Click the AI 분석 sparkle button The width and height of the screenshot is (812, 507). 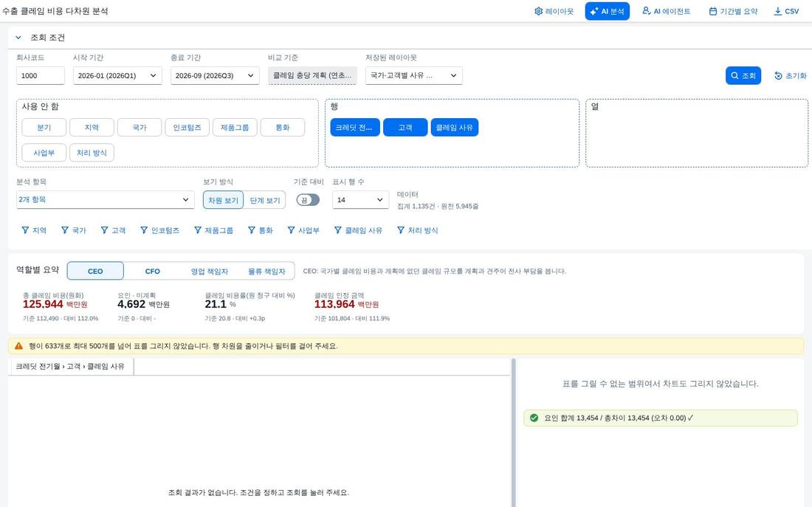click(x=607, y=11)
